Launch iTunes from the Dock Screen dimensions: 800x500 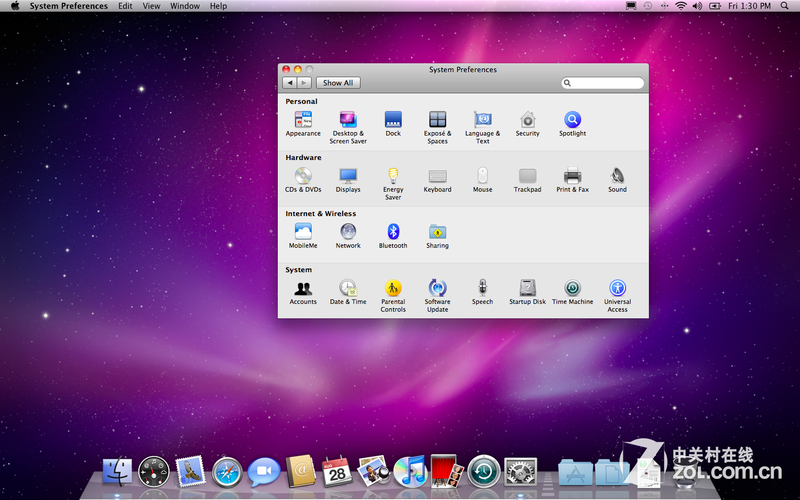pyautogui.click(x=410, y=471)
